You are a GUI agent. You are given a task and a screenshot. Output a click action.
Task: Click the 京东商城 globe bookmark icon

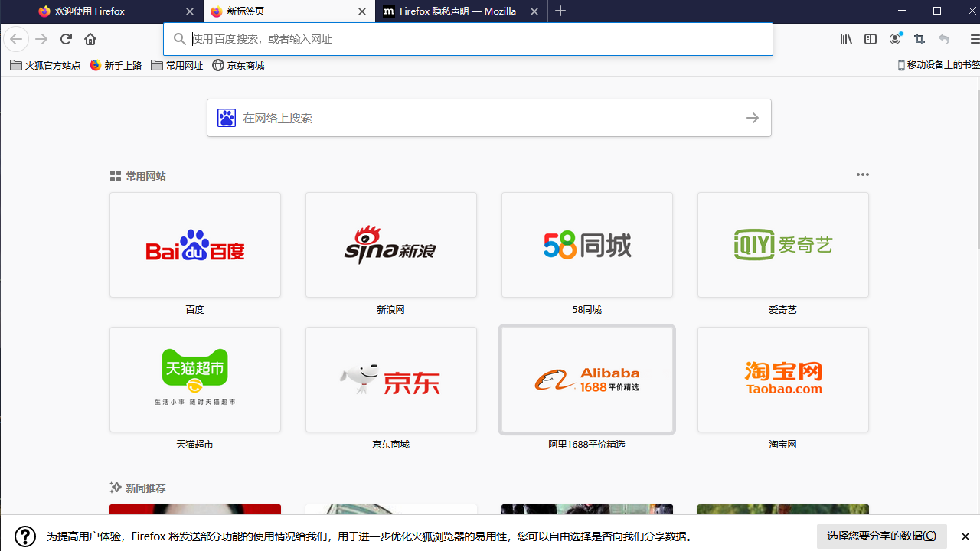(x=217, y=65)
